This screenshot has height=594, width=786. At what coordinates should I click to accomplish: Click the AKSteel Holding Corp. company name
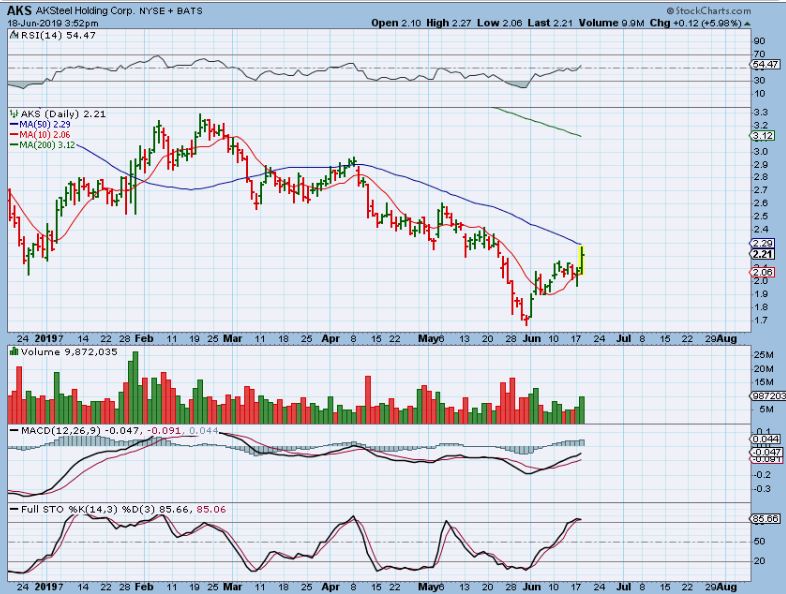coord(85,11)
